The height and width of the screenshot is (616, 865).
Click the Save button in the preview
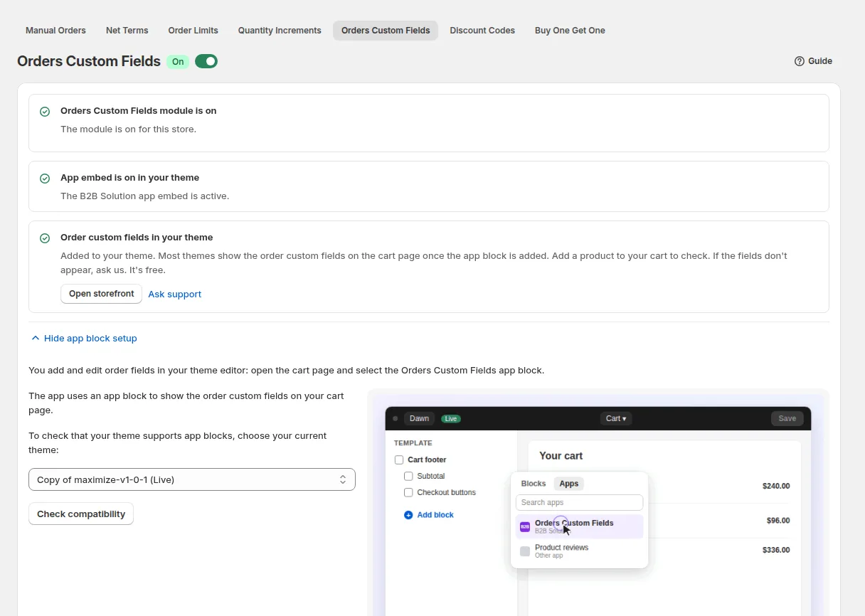(x=787, y=418)
